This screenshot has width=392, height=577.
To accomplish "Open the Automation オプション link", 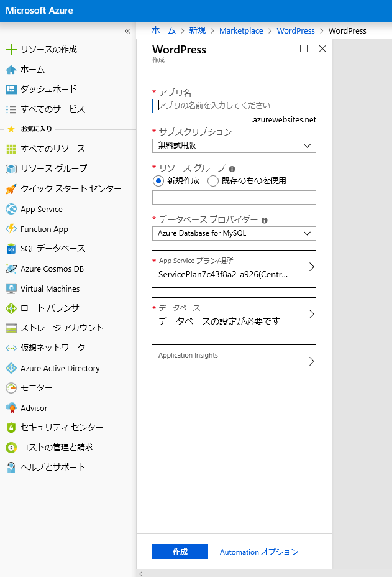I will [x=259, y=552].
